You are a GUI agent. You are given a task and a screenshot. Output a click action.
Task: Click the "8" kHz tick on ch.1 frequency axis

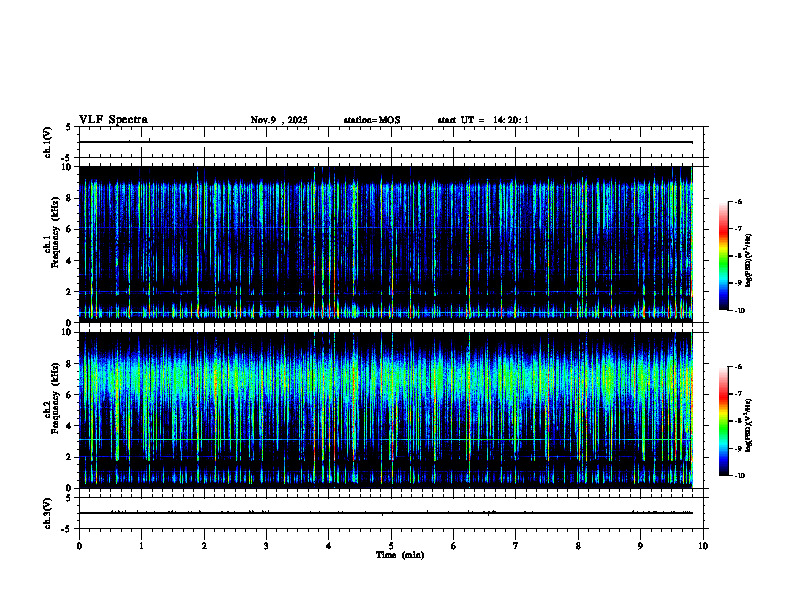[69, 198]
